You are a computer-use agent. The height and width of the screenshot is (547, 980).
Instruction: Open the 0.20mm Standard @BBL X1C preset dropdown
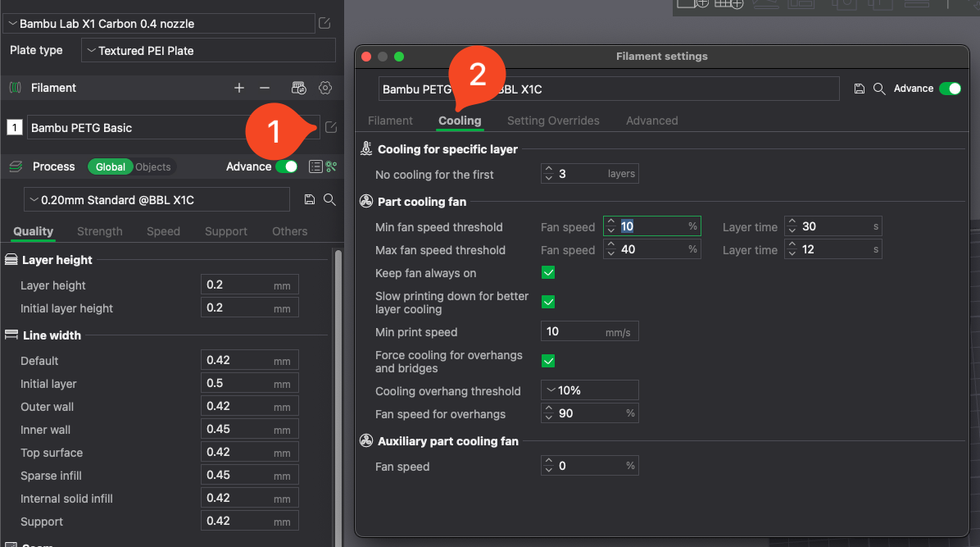coord(157,199)
